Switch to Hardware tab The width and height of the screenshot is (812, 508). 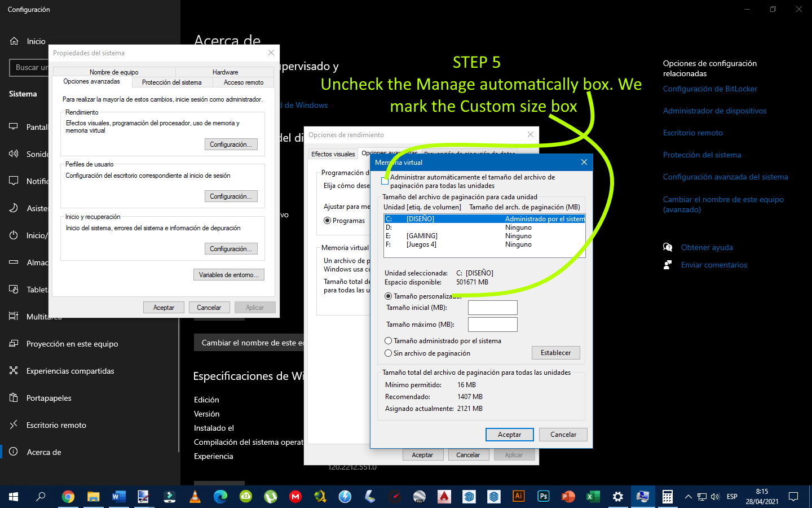(225, 72)
